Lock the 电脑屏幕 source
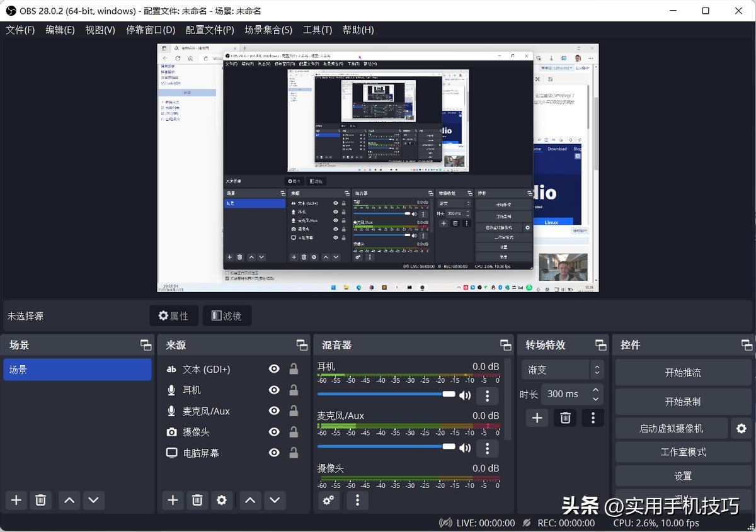Screen dimensions: 756x532 (294, 453)
